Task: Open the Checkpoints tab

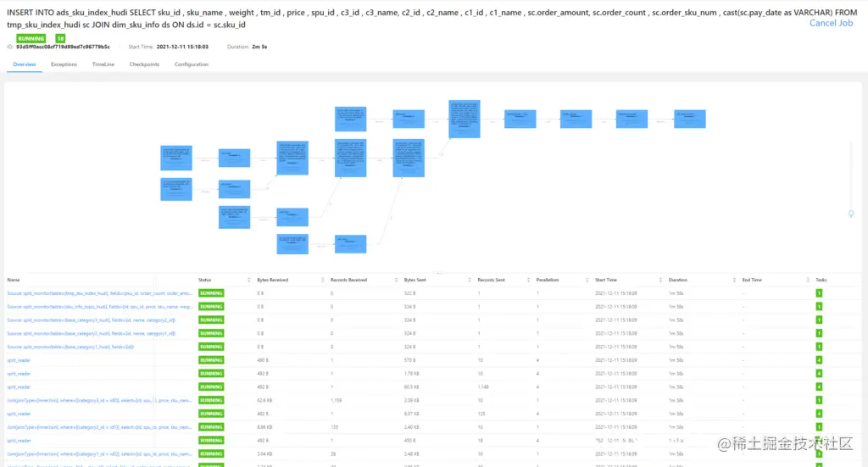Action: [x=144, y=64]
